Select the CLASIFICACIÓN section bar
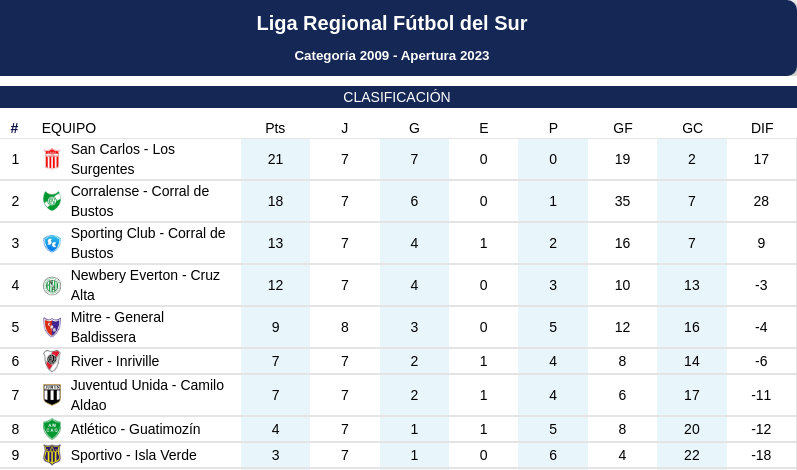Image resolution: width=797 pixels, height=470 pixels. point(398,97)
